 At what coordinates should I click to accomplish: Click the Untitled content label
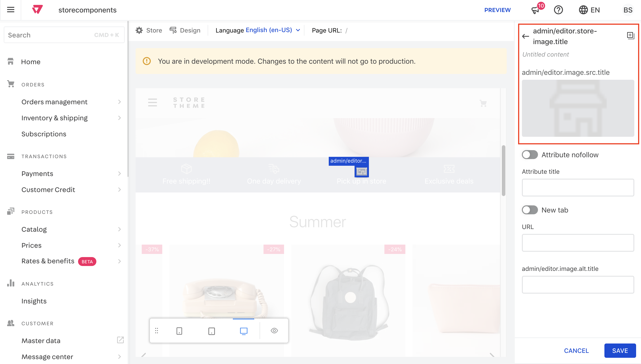[545, 54]
